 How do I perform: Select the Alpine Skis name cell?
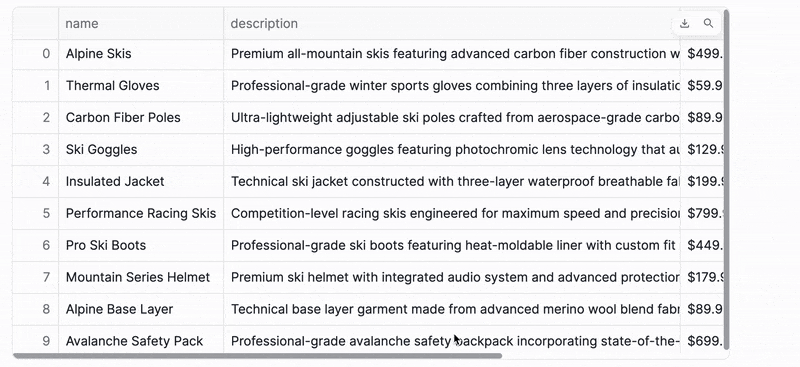[141, 54]
